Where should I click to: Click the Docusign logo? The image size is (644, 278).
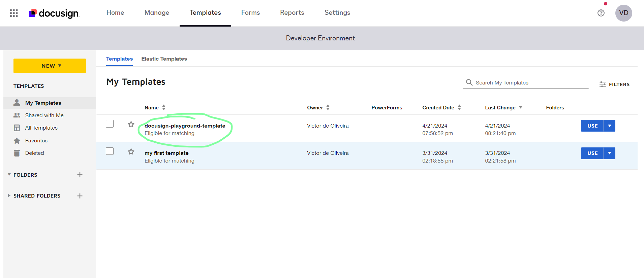[x=54, y=13]
